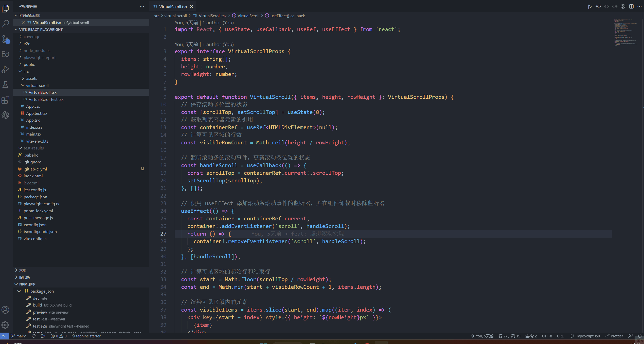Click the main* git branch indicator
The width and height of the screenshot is (644, 344).
pos(19,336)
